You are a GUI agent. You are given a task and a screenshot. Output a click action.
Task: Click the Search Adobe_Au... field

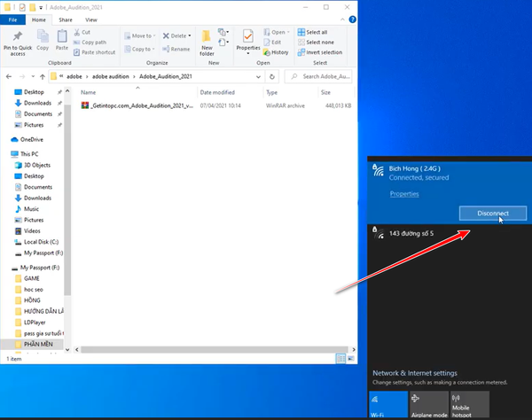click(x=318, y=76)
